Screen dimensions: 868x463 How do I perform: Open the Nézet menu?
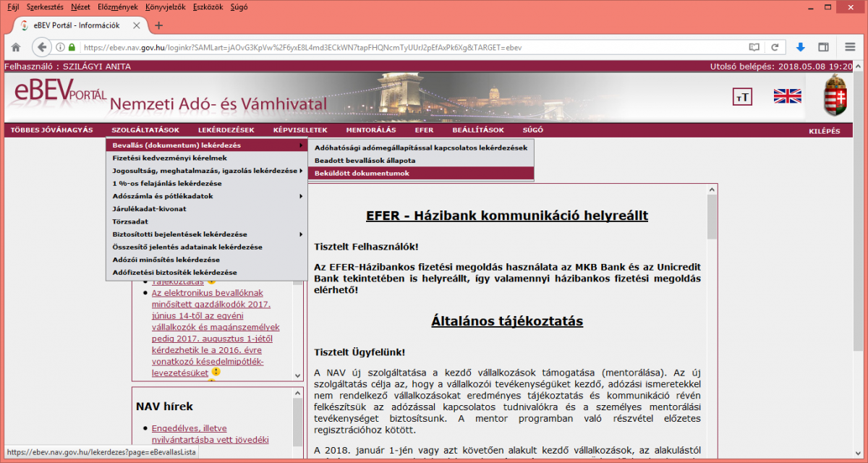coord(80,7)
